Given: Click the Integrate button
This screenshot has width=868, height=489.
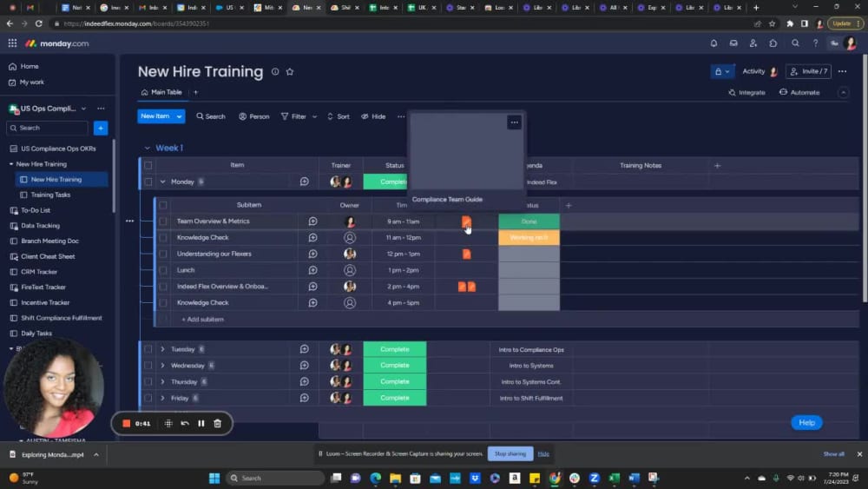Looking at the screenshot, I should tap(746, 92).
